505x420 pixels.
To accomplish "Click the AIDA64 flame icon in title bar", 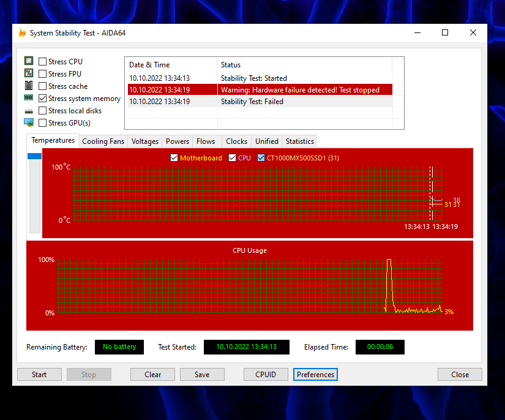I will tap(22, 32).
